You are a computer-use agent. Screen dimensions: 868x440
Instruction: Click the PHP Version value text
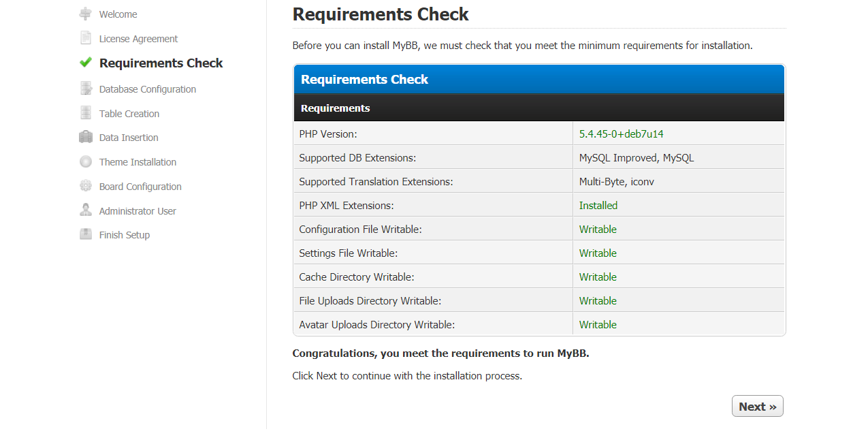pyautogui.click(x=621, y=134)
